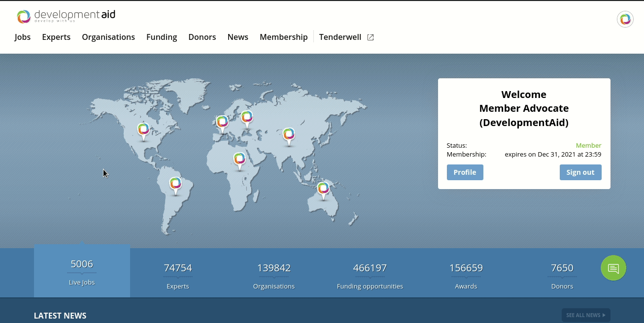Select the Asia map pin
The width and height of the screenshot is (644, 323).
[x=289, y=137]
